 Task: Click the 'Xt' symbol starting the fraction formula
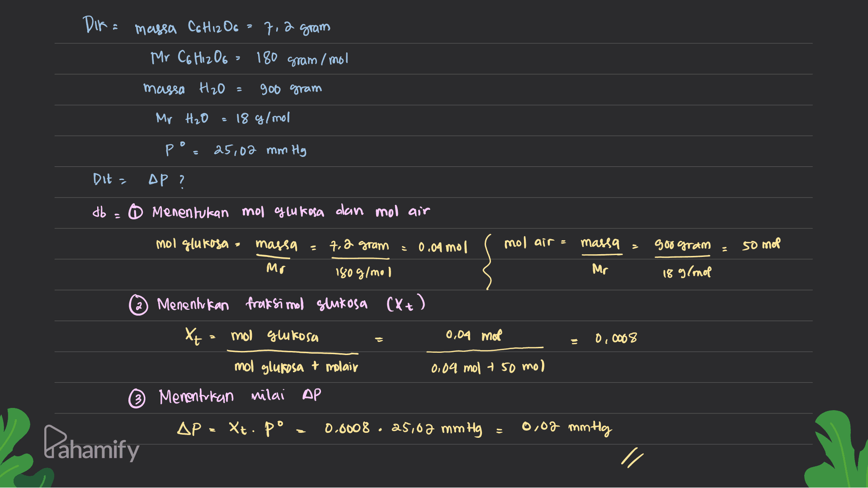click(x=193, y=336)
